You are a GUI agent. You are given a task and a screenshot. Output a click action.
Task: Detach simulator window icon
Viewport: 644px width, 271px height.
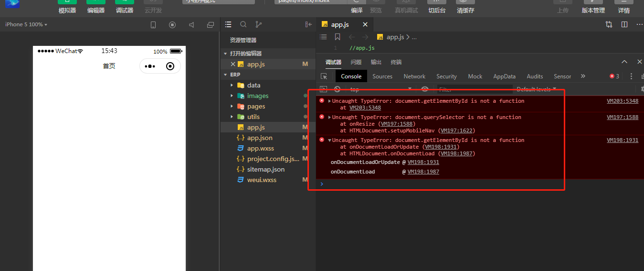[x=211, y=25]
